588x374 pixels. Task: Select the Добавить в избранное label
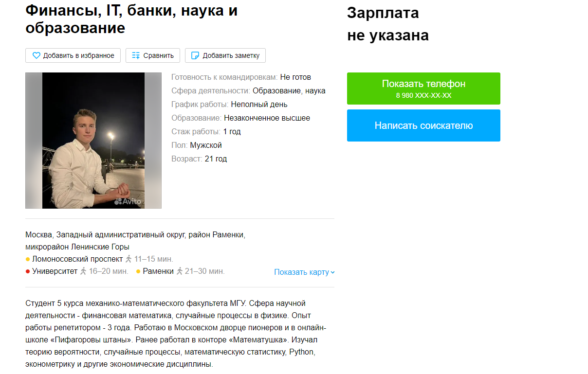(x=78, y=55)
